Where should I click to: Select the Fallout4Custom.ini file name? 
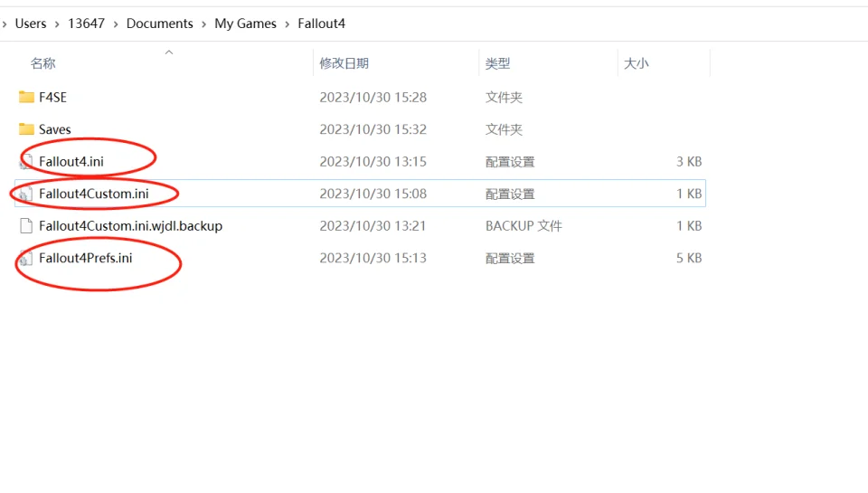click(x=93, y=194)
